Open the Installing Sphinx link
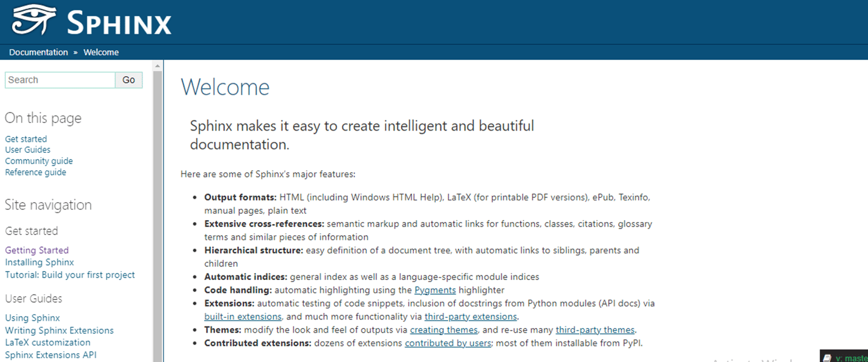Screen dimensions: 868x362 point(39,262)
